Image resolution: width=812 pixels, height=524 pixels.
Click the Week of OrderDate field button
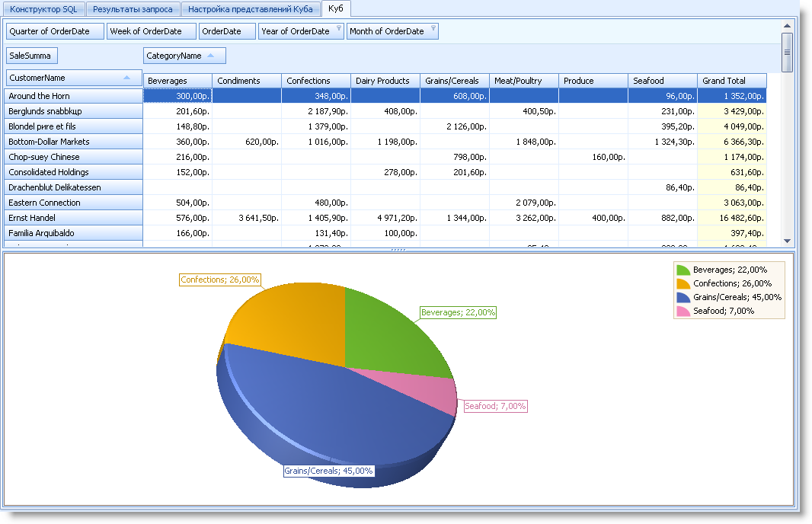(x=151, y=31)
